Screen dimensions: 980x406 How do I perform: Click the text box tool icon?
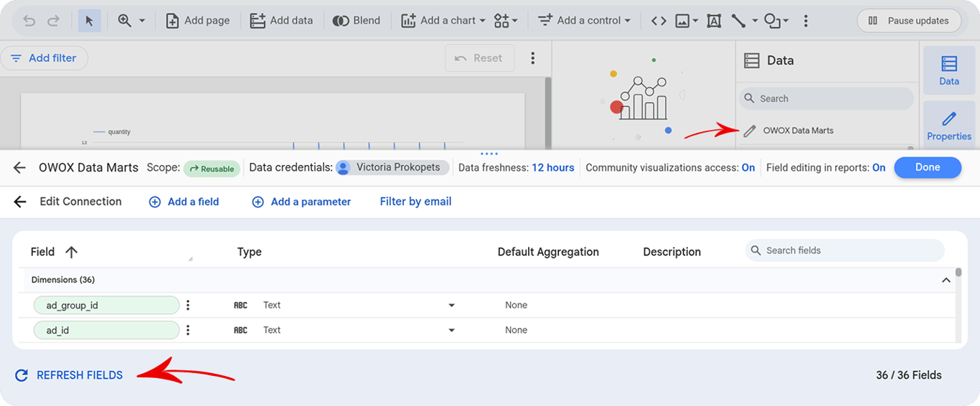[714, 21]
